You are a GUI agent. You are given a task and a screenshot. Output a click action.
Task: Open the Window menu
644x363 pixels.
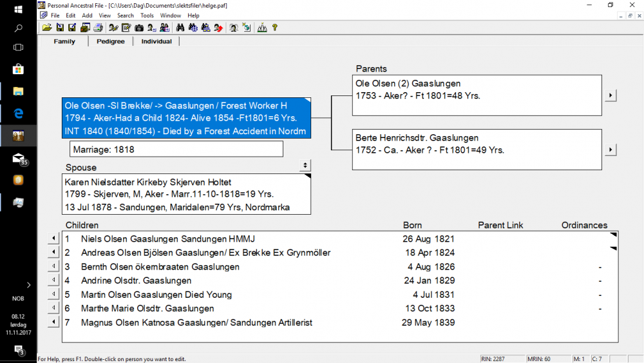coord(171,15)
